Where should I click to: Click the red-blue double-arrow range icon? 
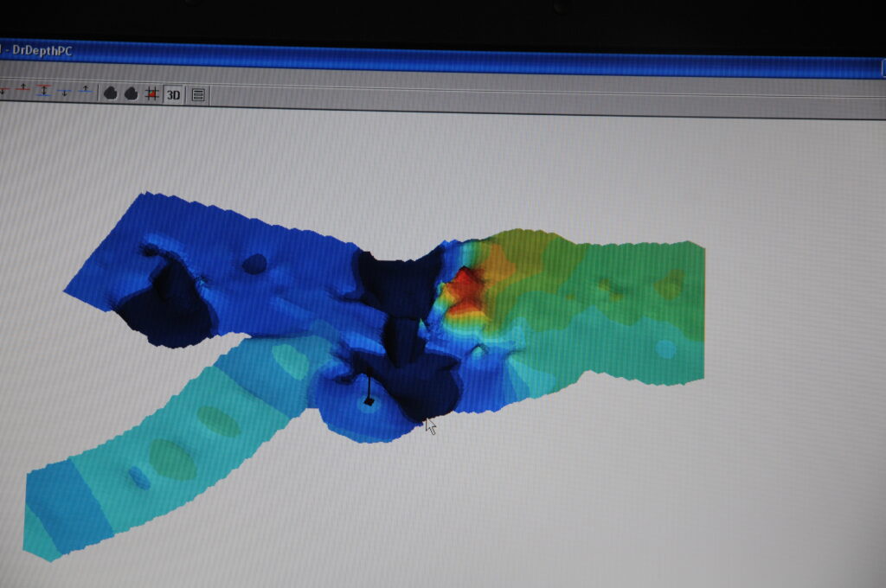[x=43, y=91]
